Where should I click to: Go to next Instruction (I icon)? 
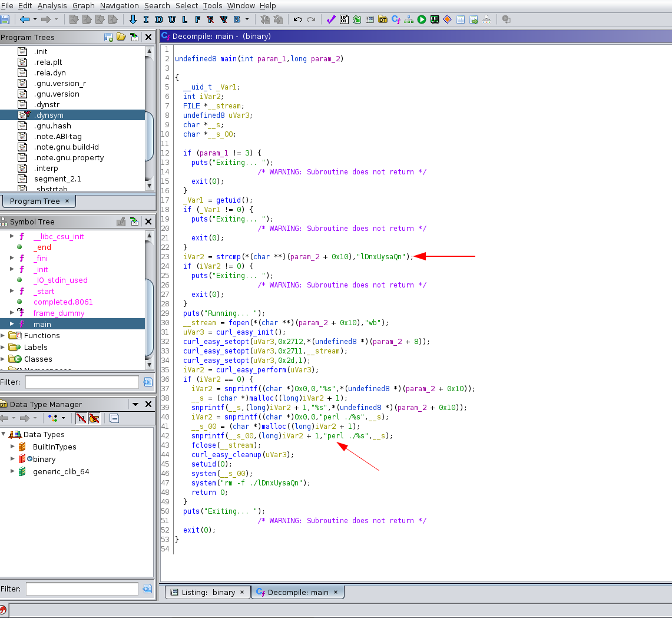point(145,19)
